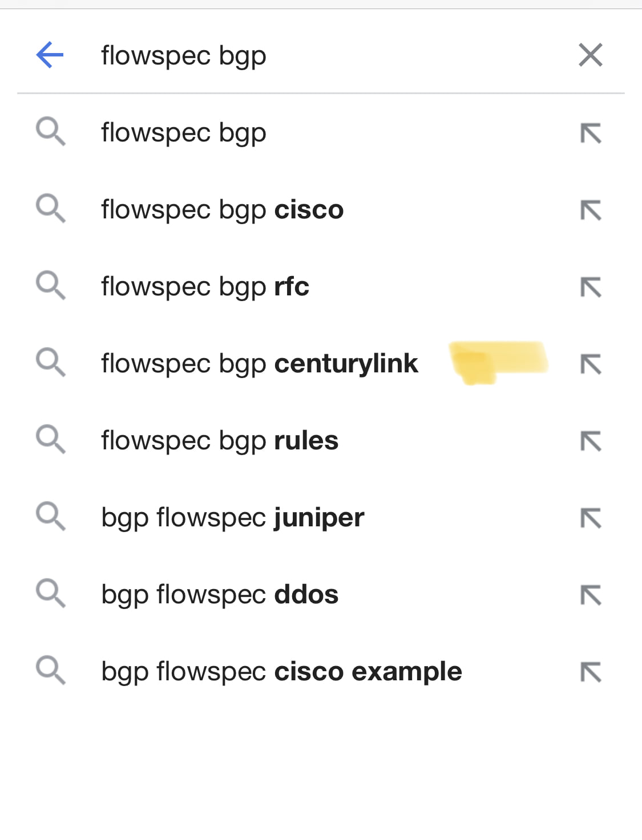Click the 'flowspec bgp' search input text
Image resolution: width=642 pixels, height=840 pixels.
(184, 56)
